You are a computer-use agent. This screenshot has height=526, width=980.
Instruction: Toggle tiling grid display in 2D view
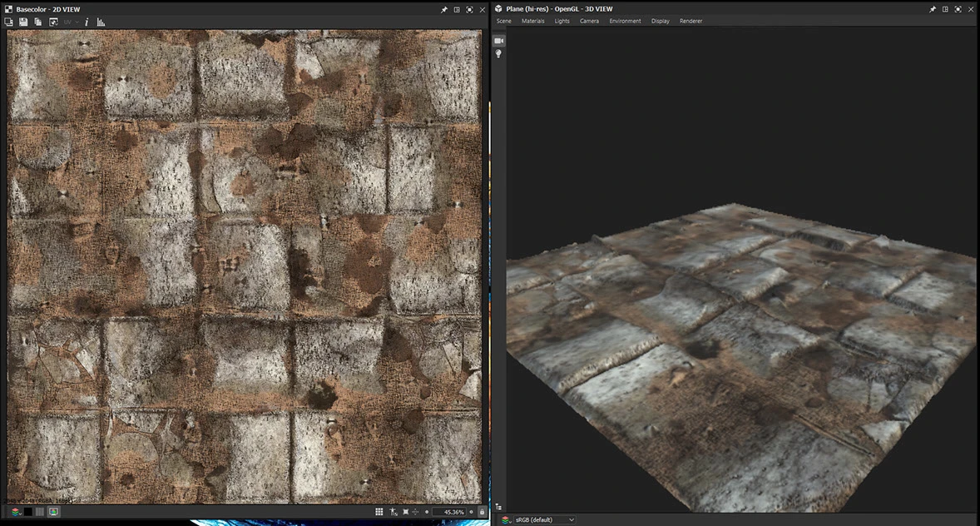[x=379, y=512]
